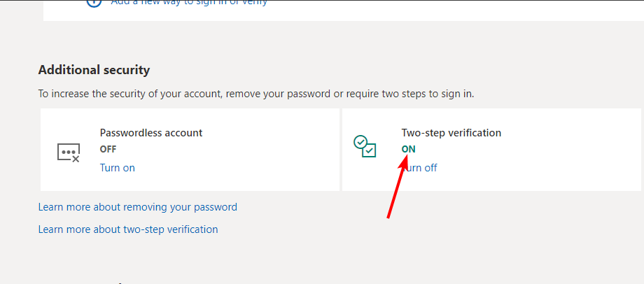Click the security description sentence below heading
The height and width of the screenshot is (284, 644).
pyautogui.click(x=256, y=94)
